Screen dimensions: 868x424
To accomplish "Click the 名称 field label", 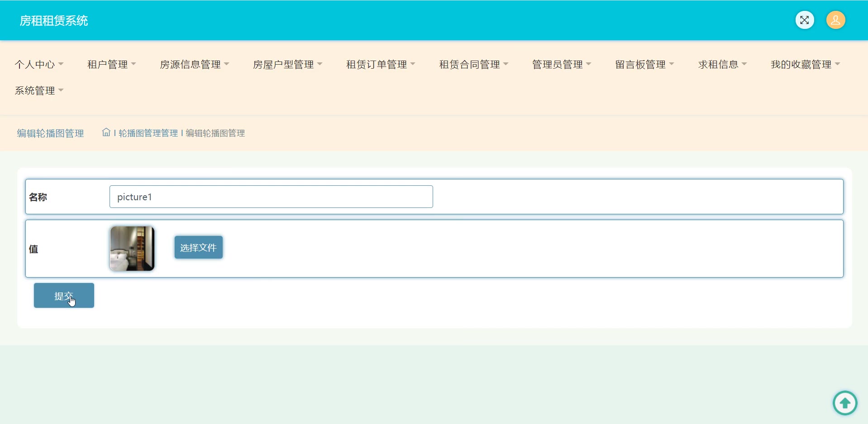I will (x=38, y=197).
